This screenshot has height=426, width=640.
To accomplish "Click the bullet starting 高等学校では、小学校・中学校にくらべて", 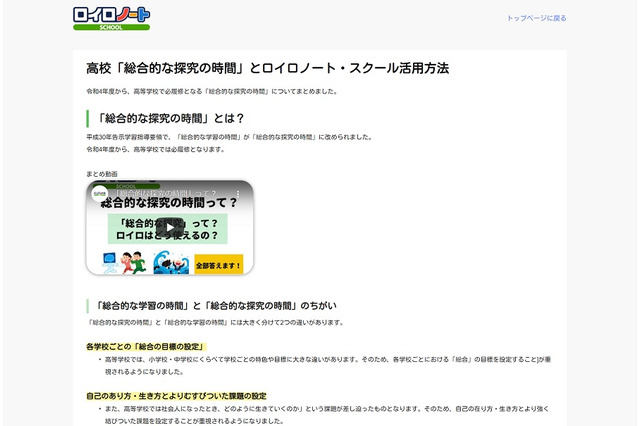I will click(328, 366).
